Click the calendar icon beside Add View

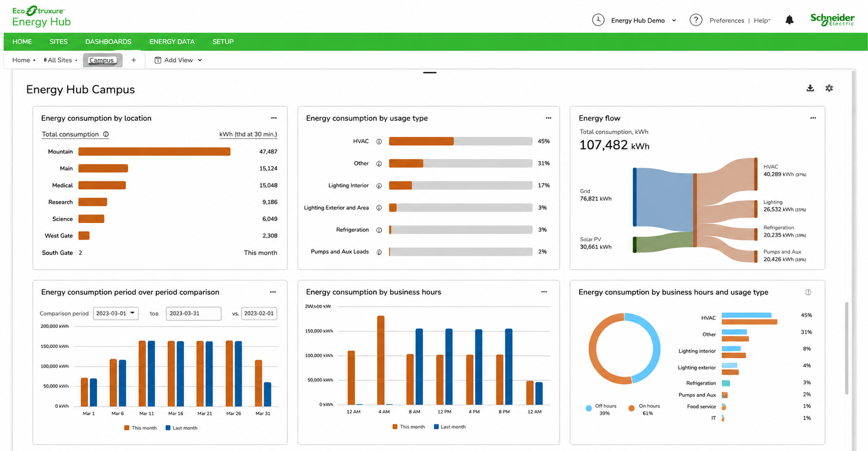[158, 60]
